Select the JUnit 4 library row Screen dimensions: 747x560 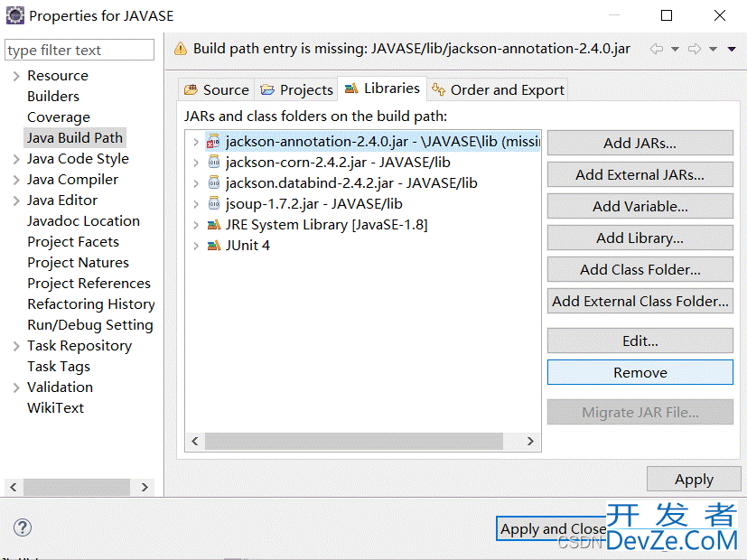tap(247, 246)
